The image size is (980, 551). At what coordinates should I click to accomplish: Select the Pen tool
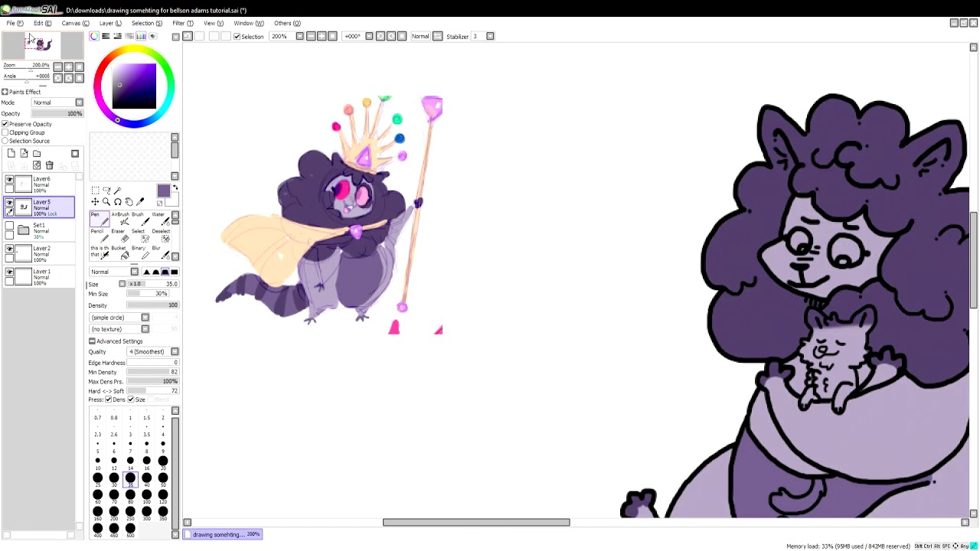coord(100,219)
